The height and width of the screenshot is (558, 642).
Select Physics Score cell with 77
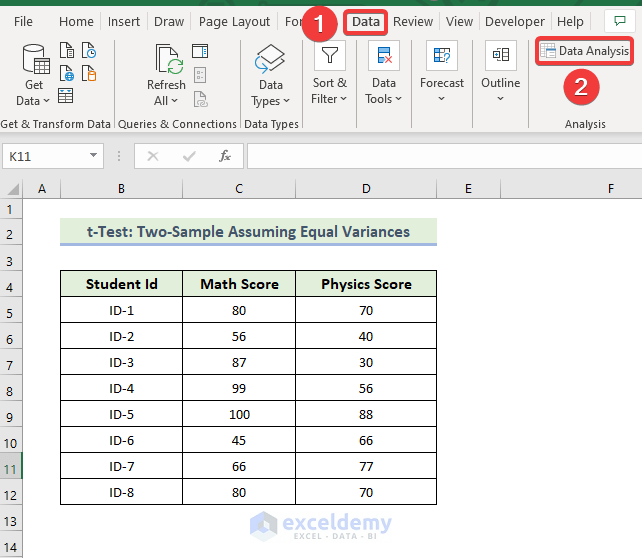366,466
